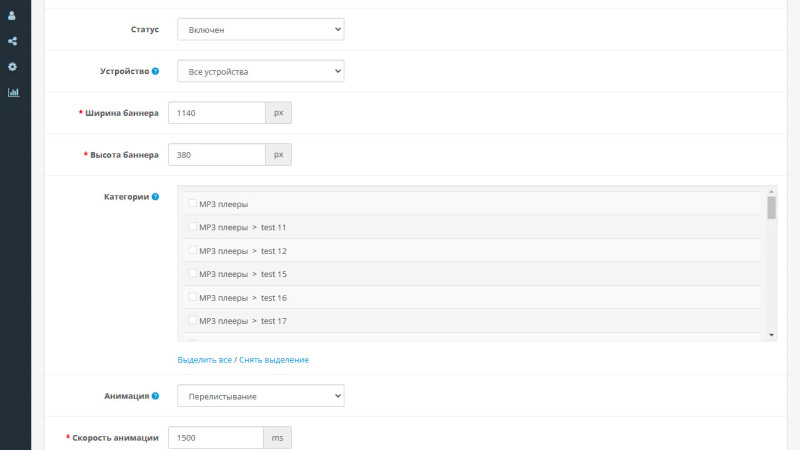Open the share/marketing sidebar icon
Viewport: 800px width, 450px height.
(x=12, y=41)
